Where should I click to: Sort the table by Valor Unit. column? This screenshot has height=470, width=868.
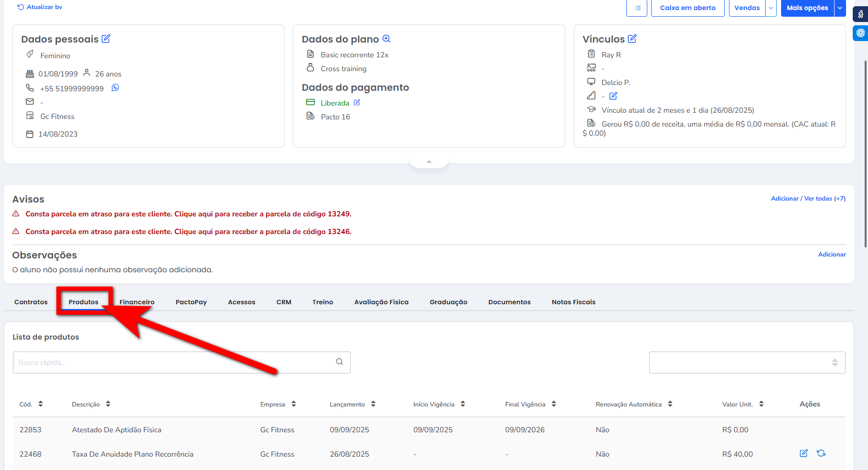coord(761,404)
